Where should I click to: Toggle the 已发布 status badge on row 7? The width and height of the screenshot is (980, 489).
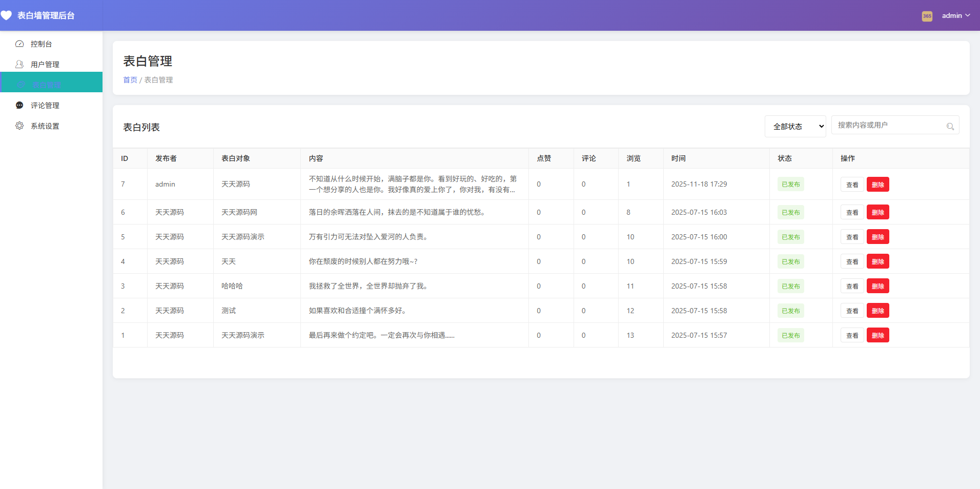791,184
